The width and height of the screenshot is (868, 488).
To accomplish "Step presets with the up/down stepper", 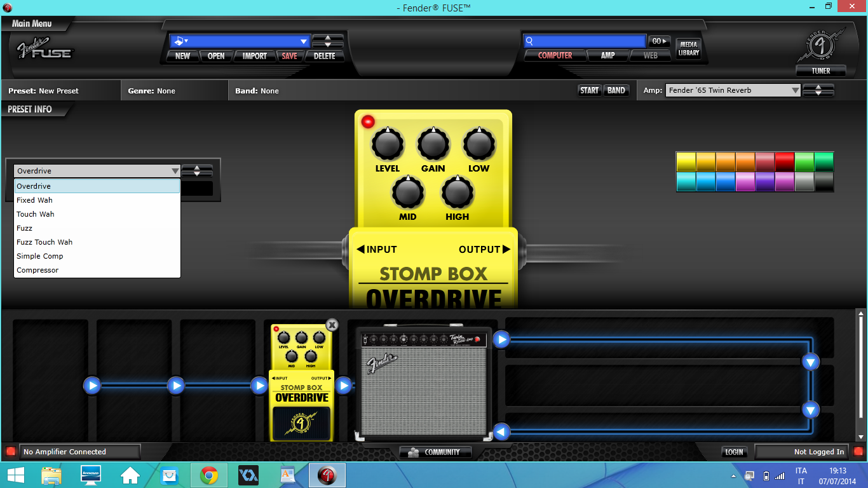I will tap(328, 41).
